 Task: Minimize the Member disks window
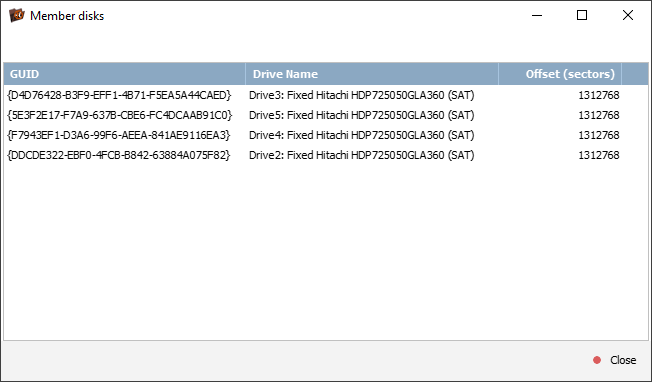537,15
